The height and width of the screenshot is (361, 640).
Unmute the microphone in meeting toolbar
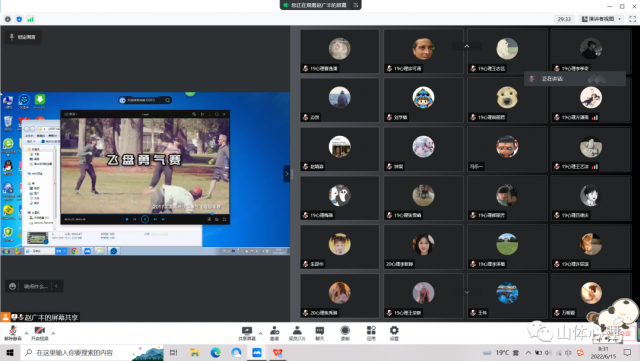[13, 333]
